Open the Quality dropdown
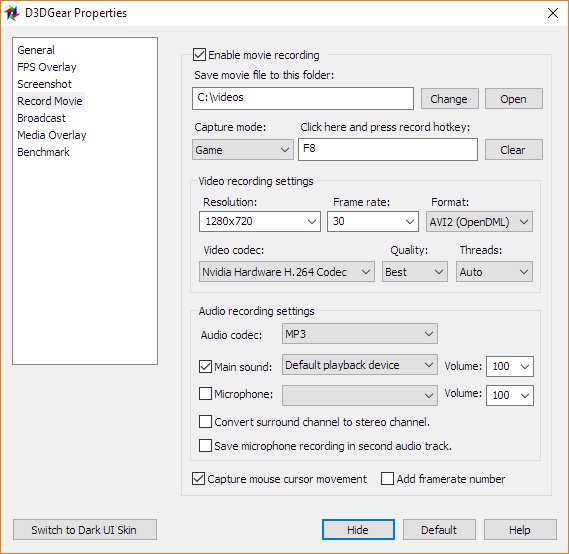 [414, 271]
